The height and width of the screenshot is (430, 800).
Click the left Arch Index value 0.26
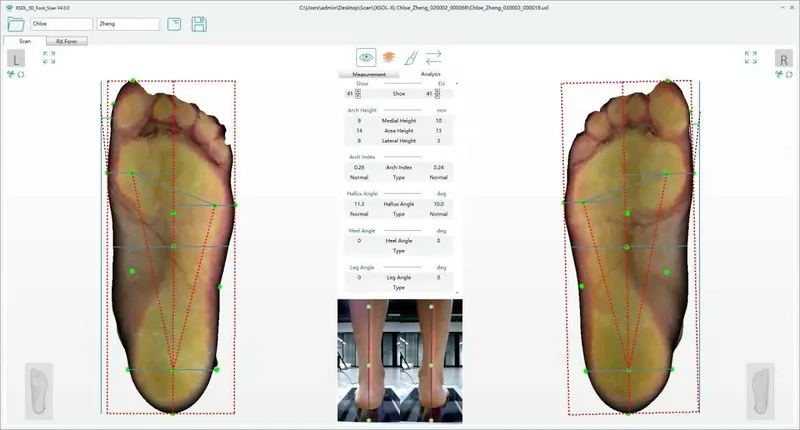(x=359, y=167)
